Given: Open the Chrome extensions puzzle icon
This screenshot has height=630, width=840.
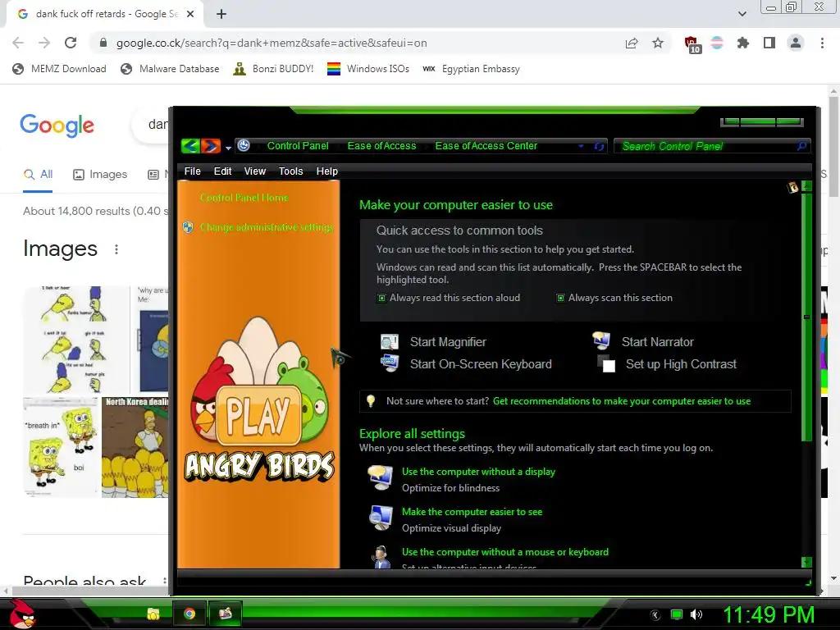Looking at the screenshot, I should tap(742, 43).
